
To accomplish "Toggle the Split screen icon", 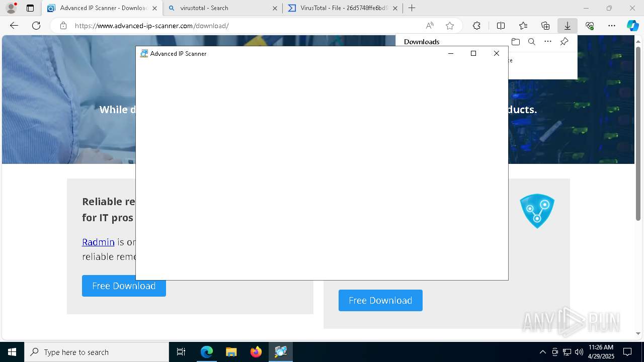I will 501,26.
